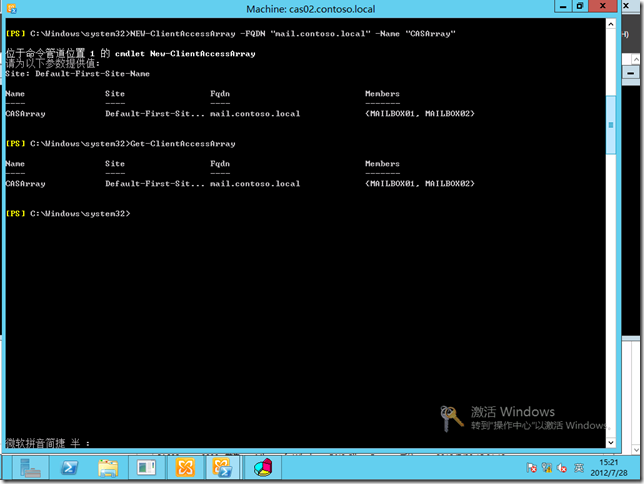This screenshot has width=644, height=484.
Task: Minimize the cas02.contoso.local shell window
Action: (563, 7)
